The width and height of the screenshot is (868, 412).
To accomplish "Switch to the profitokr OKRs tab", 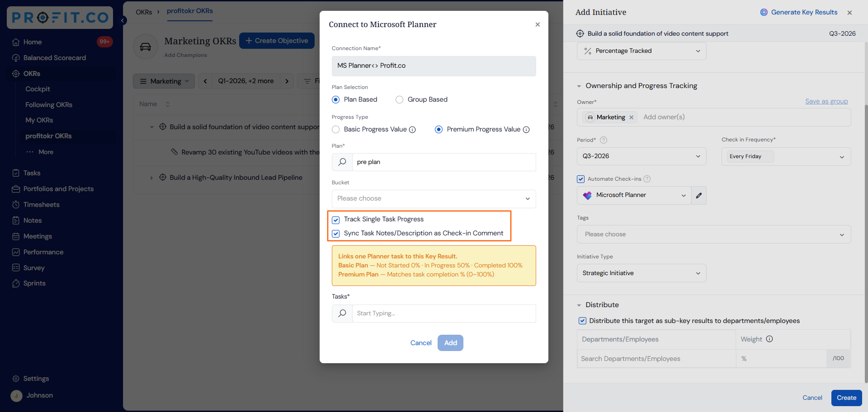I will pyautogui.click(x=190, y=11).
